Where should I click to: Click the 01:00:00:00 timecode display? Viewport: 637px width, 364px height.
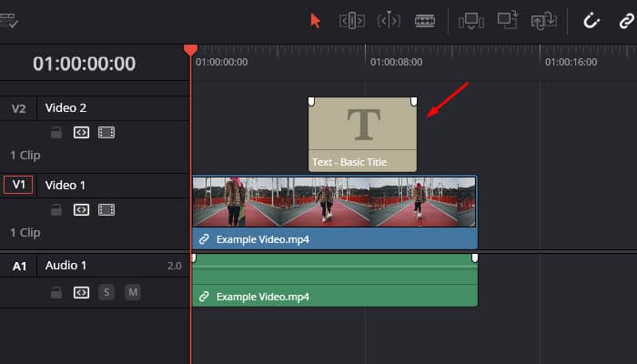pyautogui.click(x=85, y=64)
